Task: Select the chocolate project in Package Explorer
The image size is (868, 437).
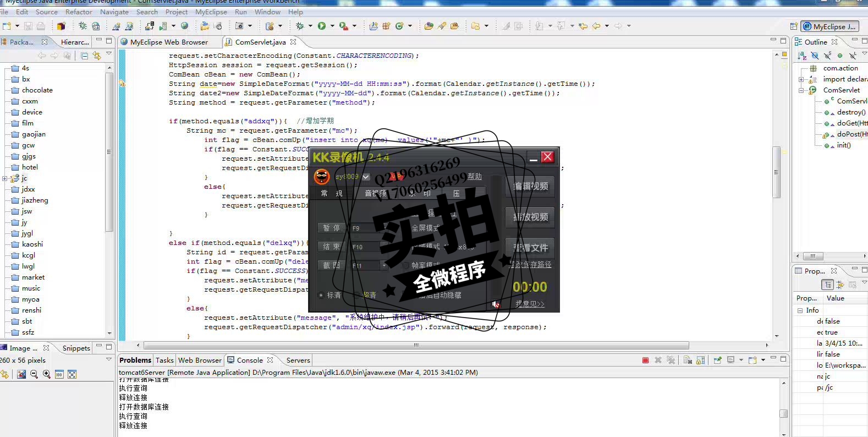Action: [x=37, y=90]
